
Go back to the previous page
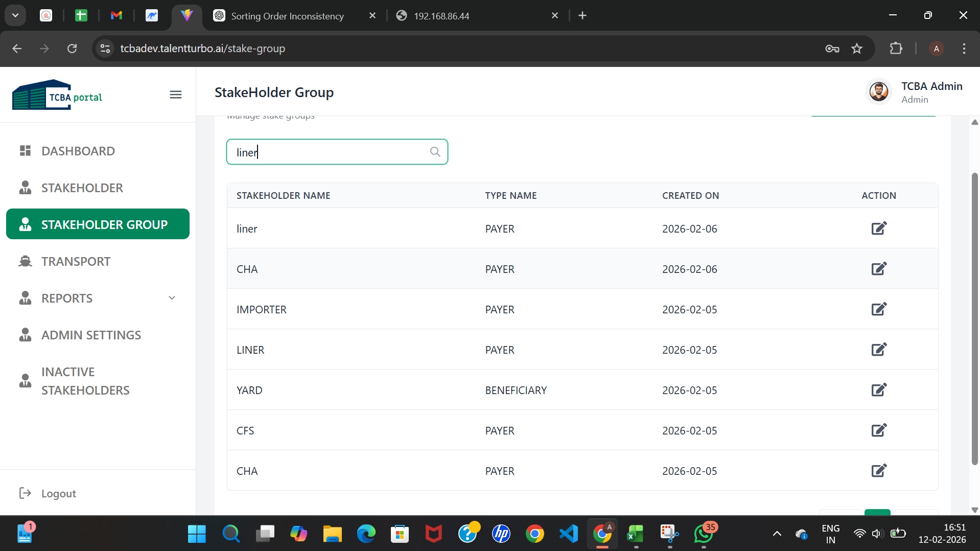(17, 49)
